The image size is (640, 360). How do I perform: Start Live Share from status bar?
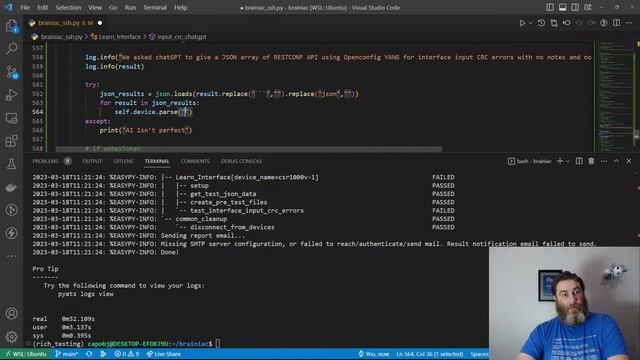coord(163,354)
